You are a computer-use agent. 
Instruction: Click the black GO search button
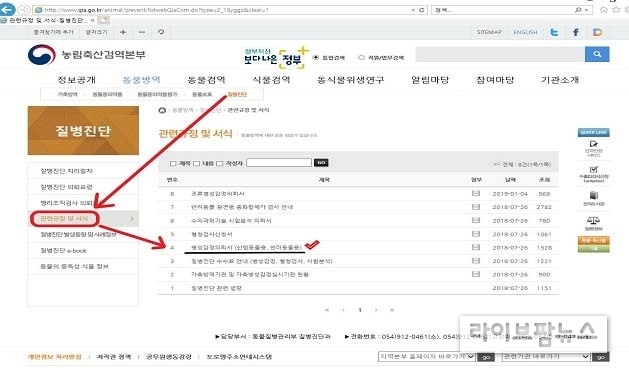pos(321,163)
